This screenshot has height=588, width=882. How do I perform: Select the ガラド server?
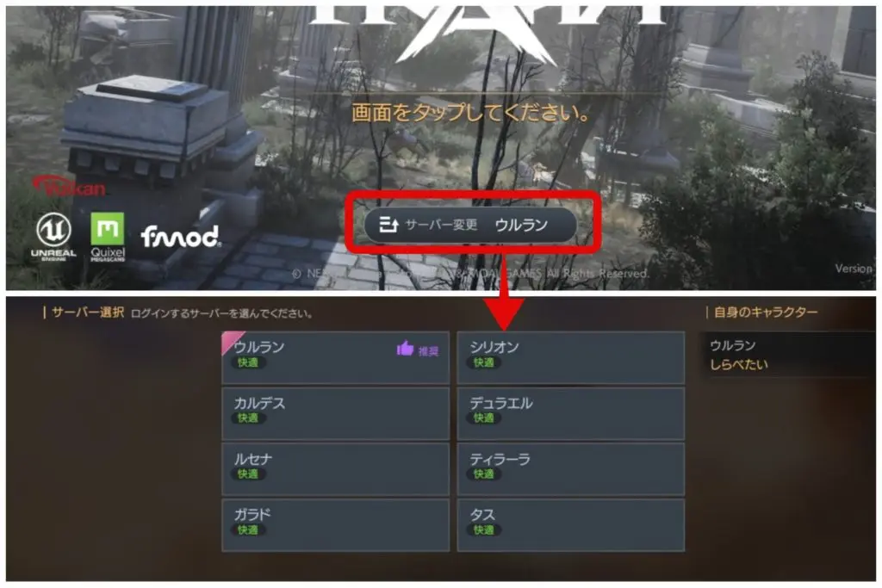pyautogui.click(x=336, y=525)
